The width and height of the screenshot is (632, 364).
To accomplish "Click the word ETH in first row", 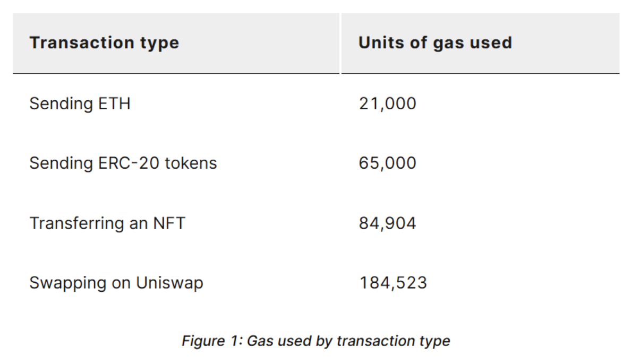I will click(x=114, y=104).
